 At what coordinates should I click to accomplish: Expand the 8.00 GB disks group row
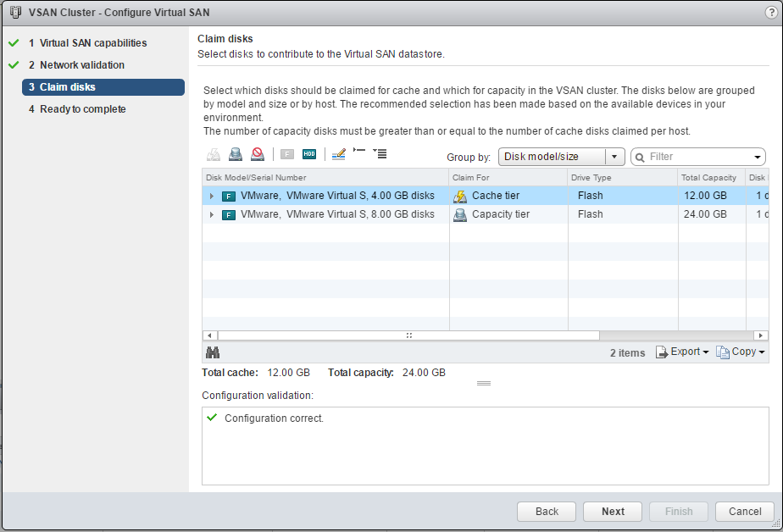coord(212,214)
